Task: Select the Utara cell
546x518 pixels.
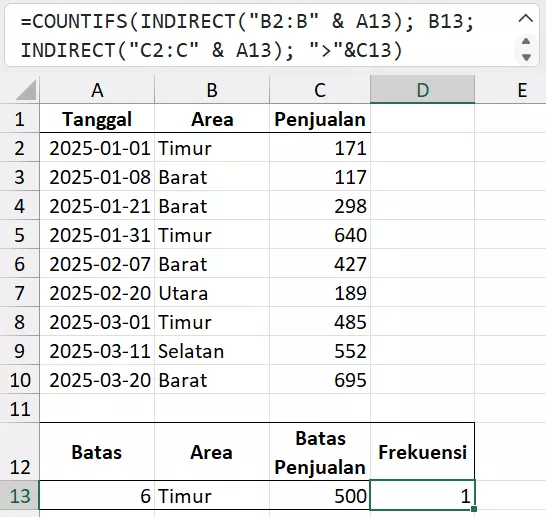Action: [x=212, y=293]
